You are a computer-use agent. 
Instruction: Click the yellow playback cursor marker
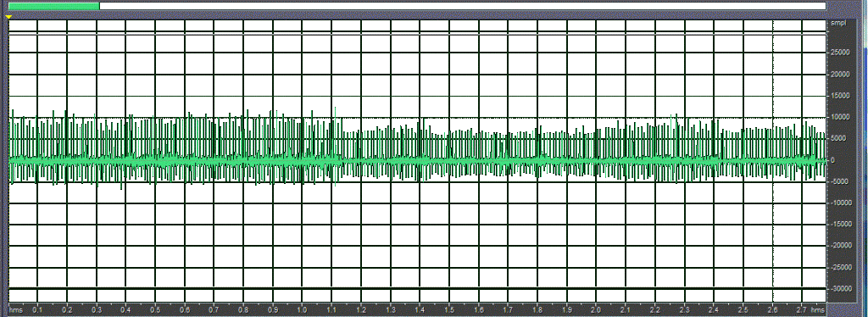[8, 17]
